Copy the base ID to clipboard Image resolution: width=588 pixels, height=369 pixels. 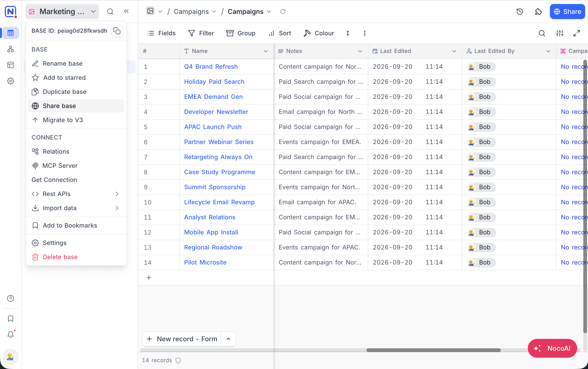pos(117,31)
